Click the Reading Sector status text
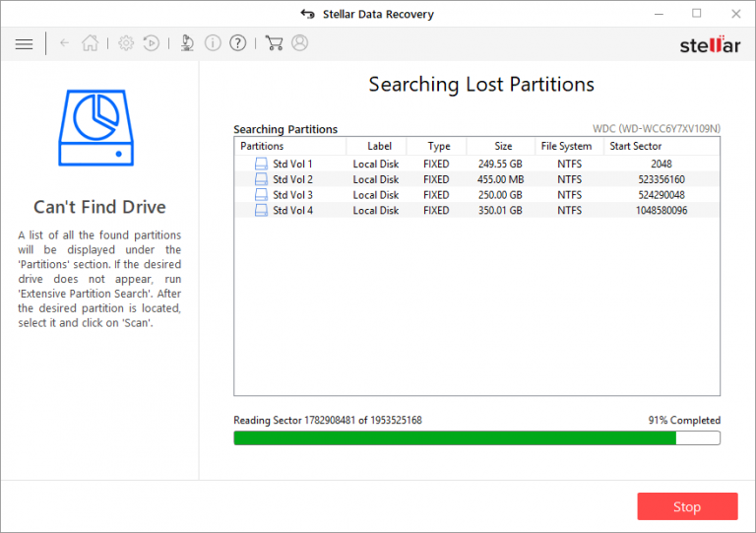Viewport: 756px width, 533px height. click(x=328, y=420)
